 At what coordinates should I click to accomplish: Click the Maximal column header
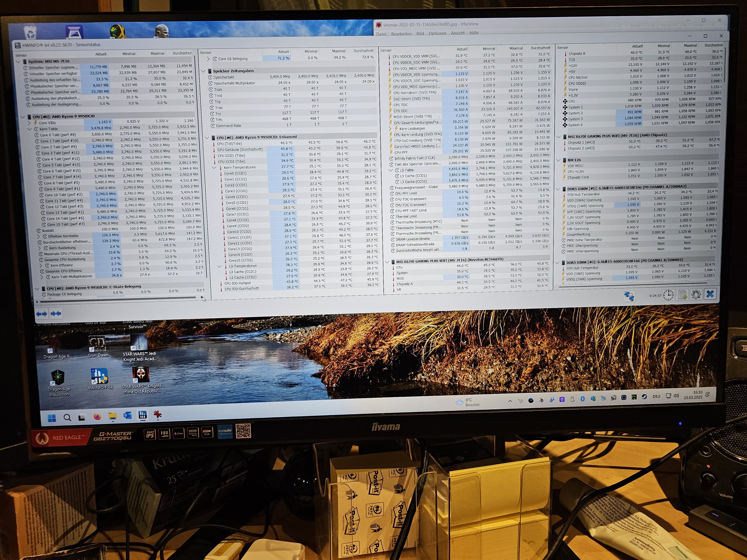pos(157,54)
